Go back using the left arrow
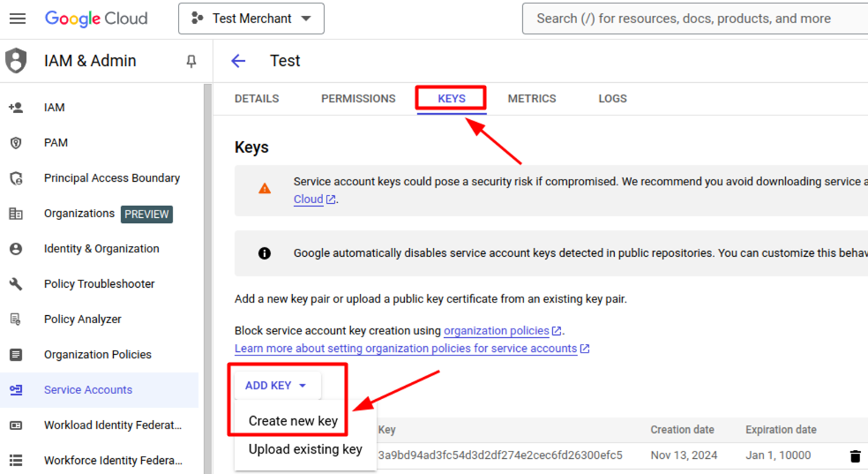The height and width of the screenshot is (474, 868). coord(238,61)
